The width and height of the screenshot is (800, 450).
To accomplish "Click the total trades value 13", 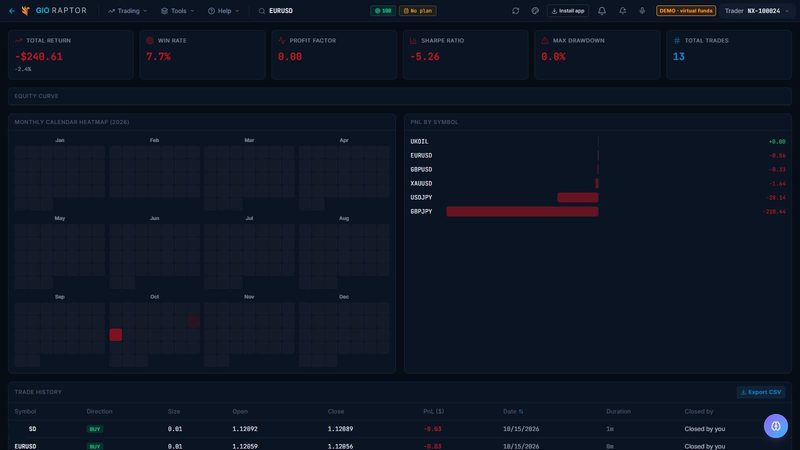I will pos(679,57).
